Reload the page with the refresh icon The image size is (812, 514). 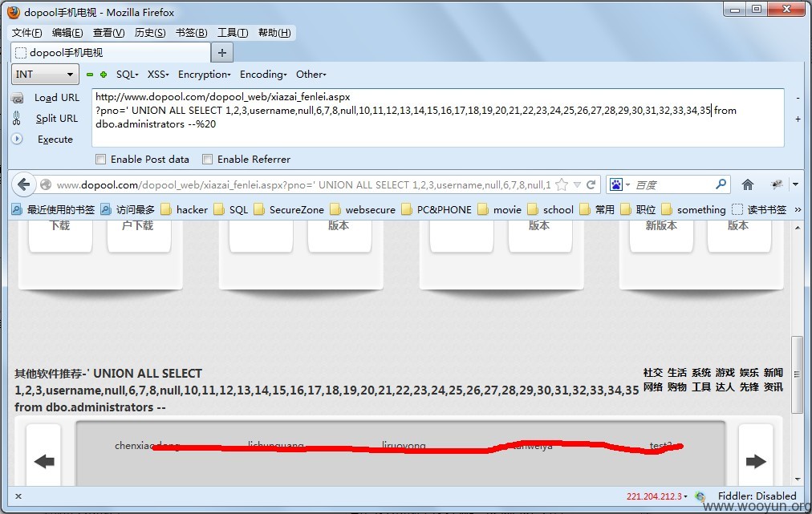pyautogui.click(x=591, y=184)
